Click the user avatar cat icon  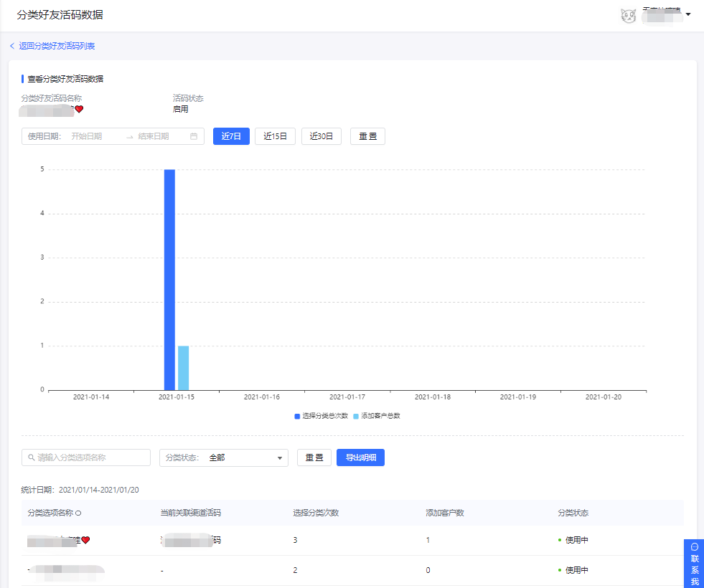coord(628,15)
